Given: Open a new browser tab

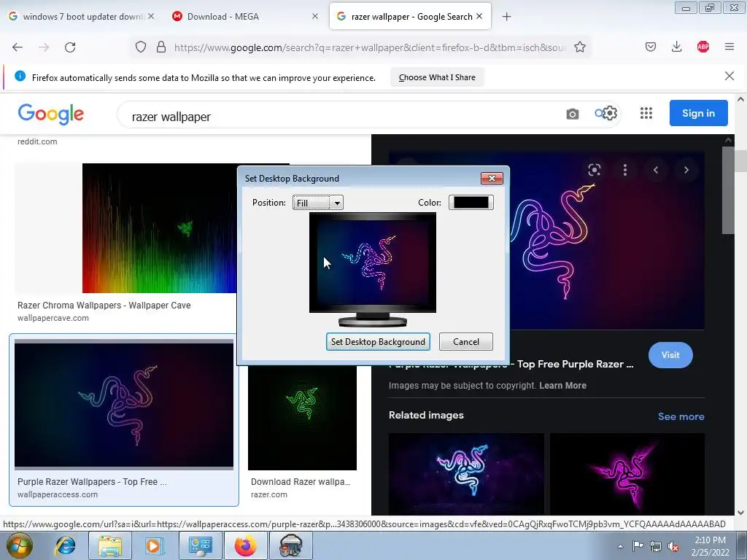Looking at the screenshot, I should (x=506, y=17).
